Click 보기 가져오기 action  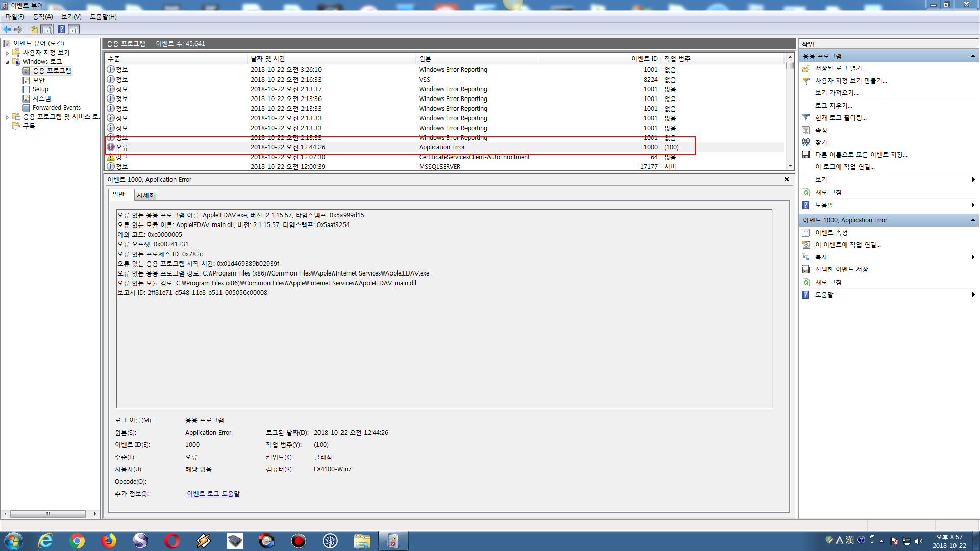coord(837,93)
